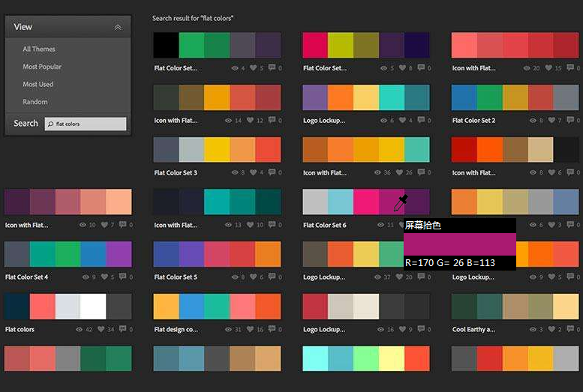Open the Flat Color Set 5 palette thumbnail
583x392 pixels.
[x=217, y=254]
